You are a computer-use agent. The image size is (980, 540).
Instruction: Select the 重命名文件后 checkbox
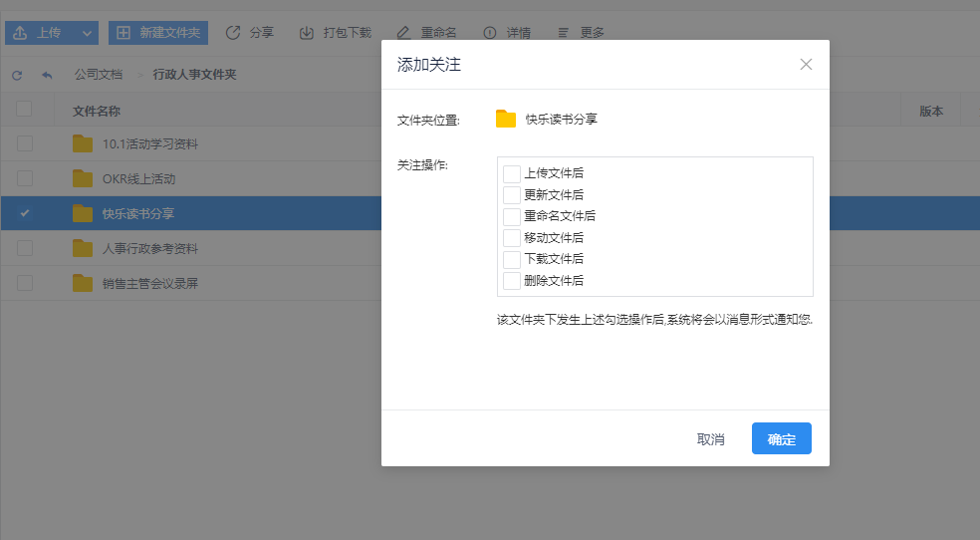pyautogui.click(x=512, y=216)
